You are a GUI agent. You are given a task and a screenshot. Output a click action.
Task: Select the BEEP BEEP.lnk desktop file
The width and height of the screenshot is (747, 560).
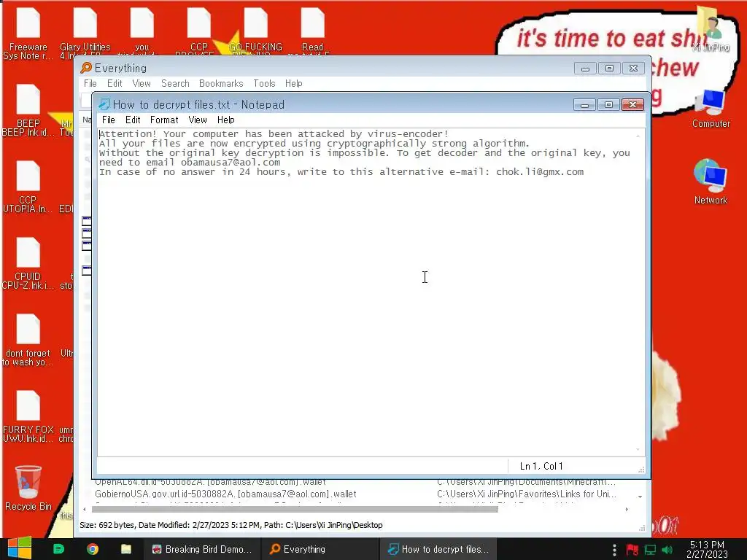point(28,110)
